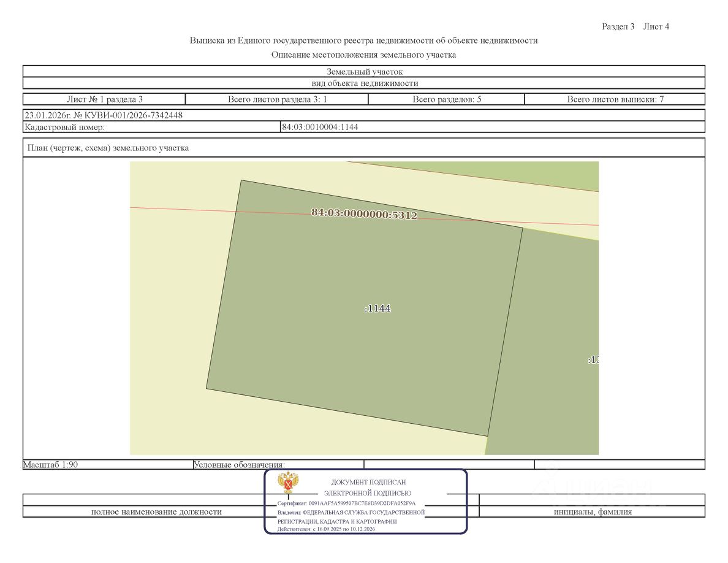
Task: Click the line 'РЕГИСТРАЦИИ, КАДАСТРА И КАРТОГРАФИИ'
Action: coord(337,521)
